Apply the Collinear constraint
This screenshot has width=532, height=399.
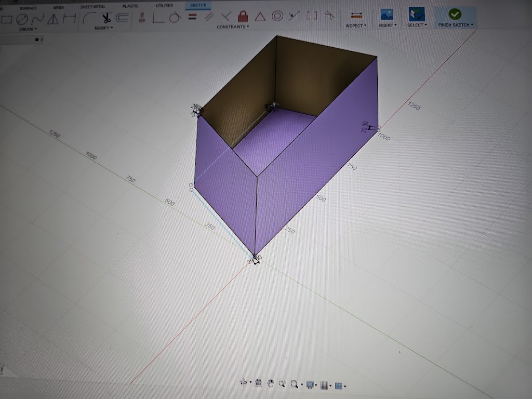[x=294, y=16]
